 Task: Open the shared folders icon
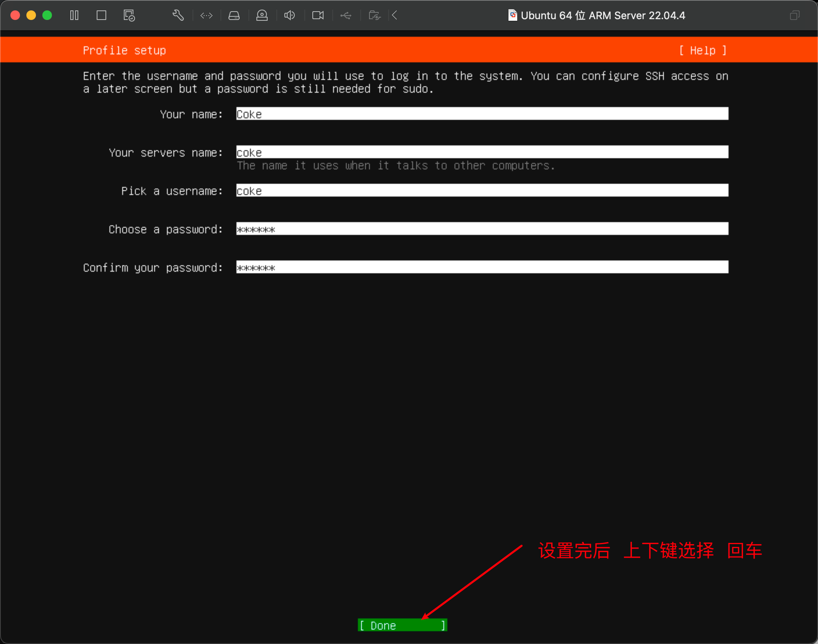click(374, 16)
